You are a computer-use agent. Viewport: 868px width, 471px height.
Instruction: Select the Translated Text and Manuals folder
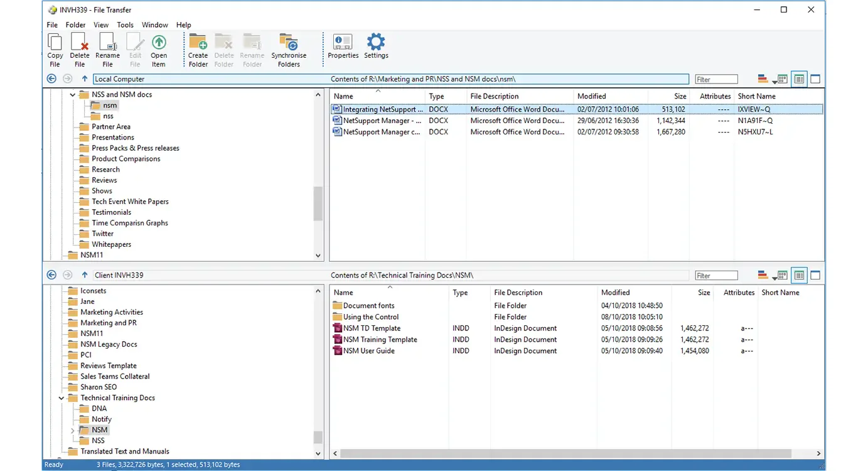point(125,452)
